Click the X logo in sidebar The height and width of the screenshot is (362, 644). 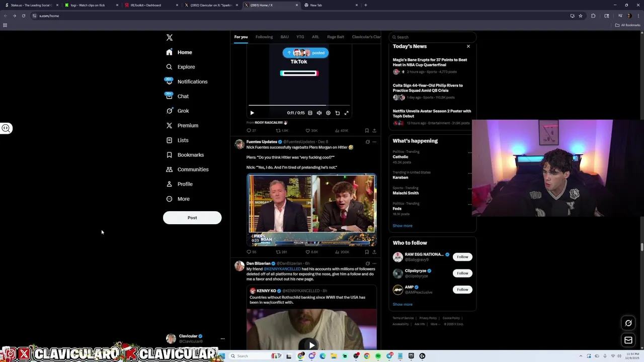(170, 38)
